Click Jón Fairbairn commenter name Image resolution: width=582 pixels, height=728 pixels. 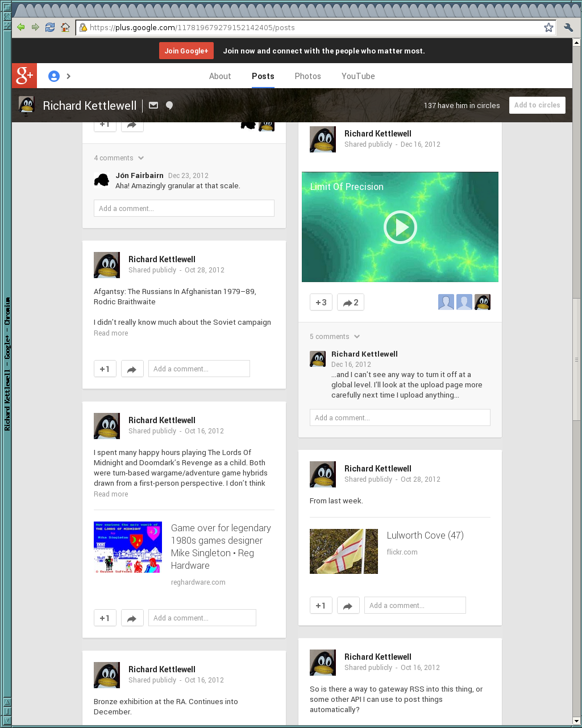tap(139, 175)
